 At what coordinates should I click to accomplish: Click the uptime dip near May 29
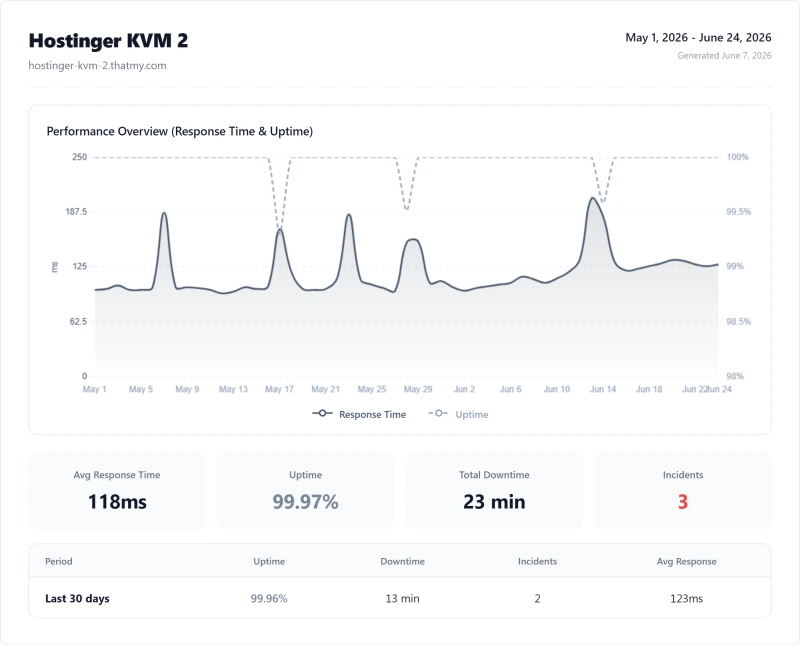[406, 209]
